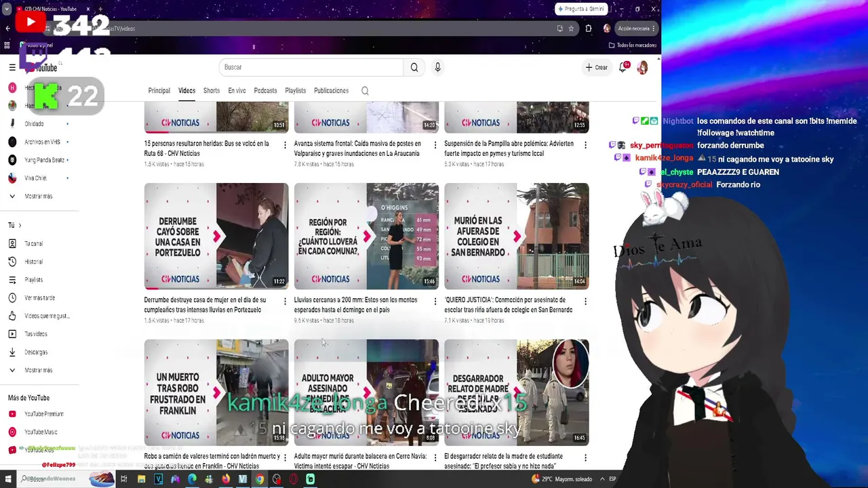Open Todos los marcadores folder
The image size is (868, 488).
click(633, 45)
